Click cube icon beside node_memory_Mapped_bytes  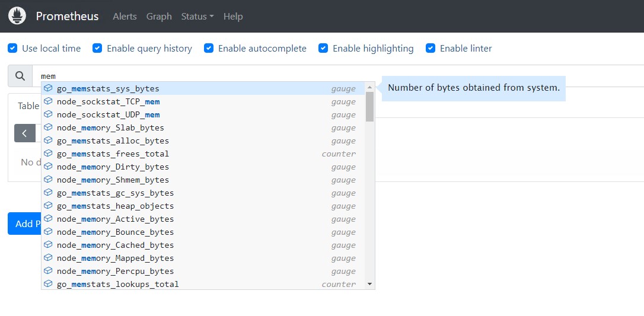(49, 258)
